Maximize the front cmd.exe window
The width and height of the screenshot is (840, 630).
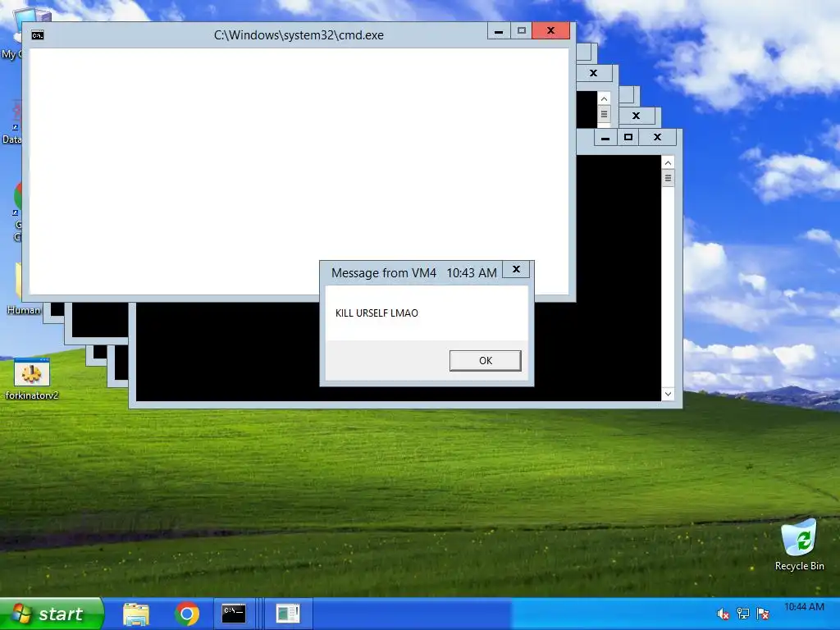click(521, 31)
